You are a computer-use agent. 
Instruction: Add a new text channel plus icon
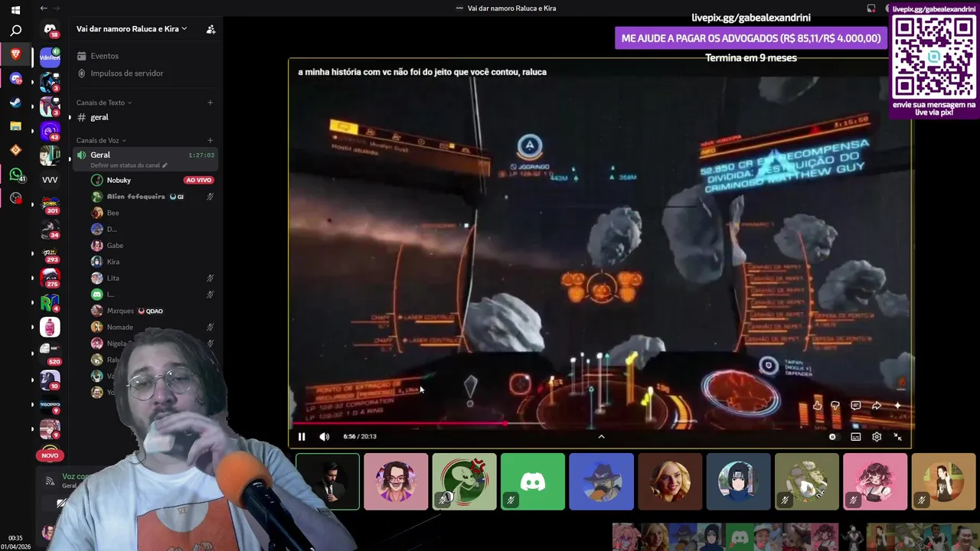click(211, 103)
